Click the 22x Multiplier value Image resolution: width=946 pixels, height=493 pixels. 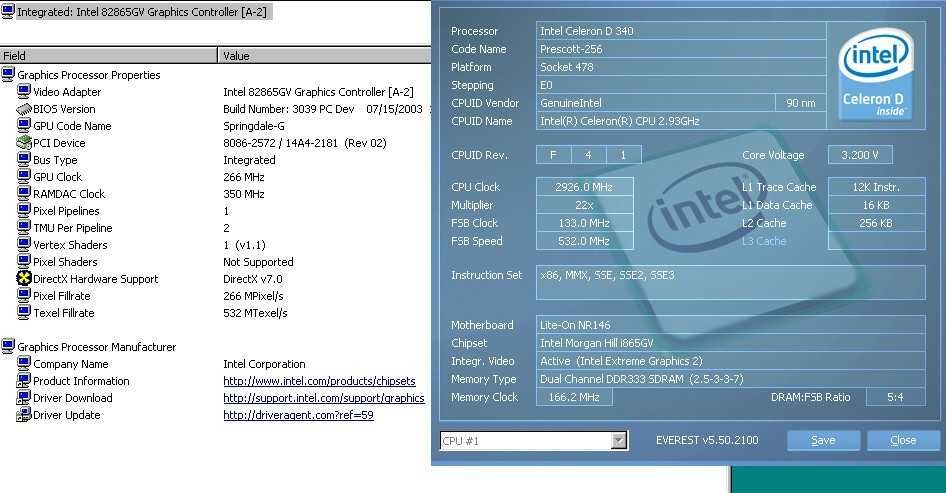click(x=585, y=205)
